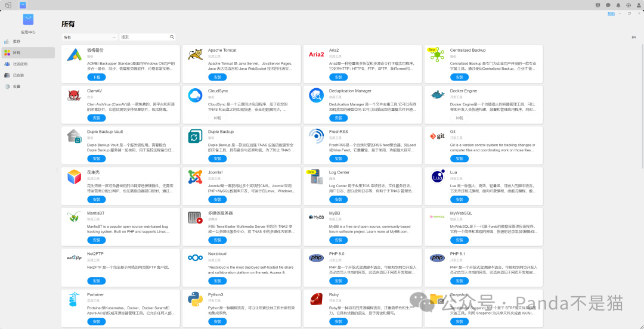Go to 已安装 (Installed) in sidebar
644x329 pixels.
point(28,75)
